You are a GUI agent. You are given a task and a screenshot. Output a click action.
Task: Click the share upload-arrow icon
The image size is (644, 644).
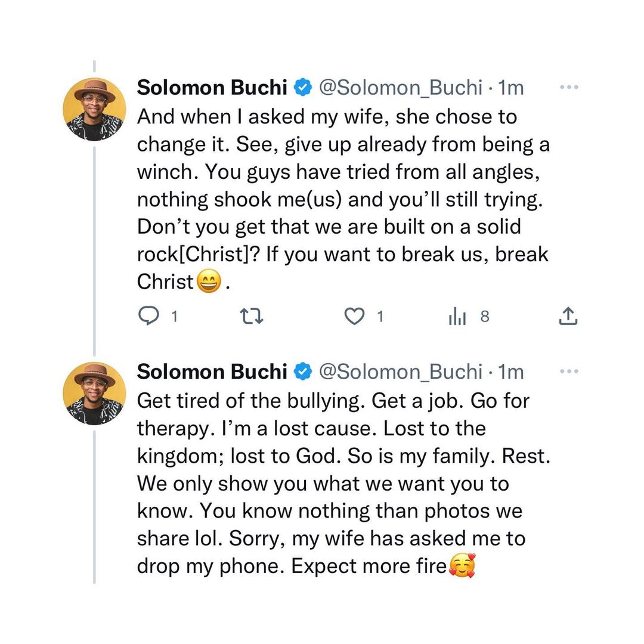point(568,317)
